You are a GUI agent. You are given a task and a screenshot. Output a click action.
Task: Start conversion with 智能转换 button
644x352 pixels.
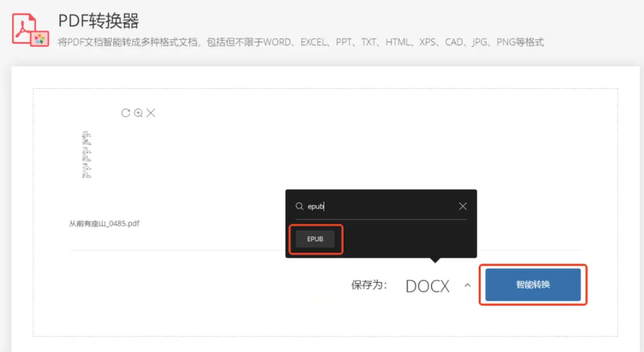click(533, 285)
